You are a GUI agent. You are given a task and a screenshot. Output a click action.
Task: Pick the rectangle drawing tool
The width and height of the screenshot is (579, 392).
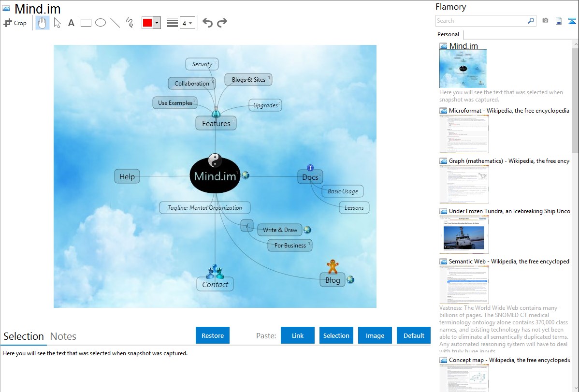(x=86, y=23)
